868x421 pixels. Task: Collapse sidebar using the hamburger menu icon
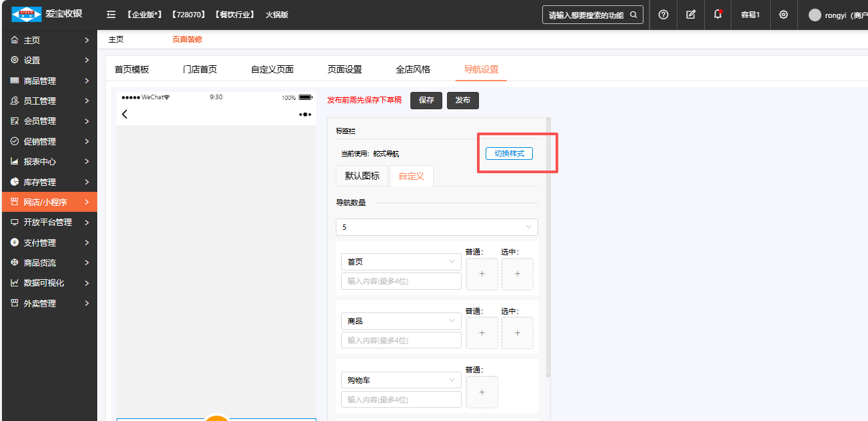[x=111, y=15]
